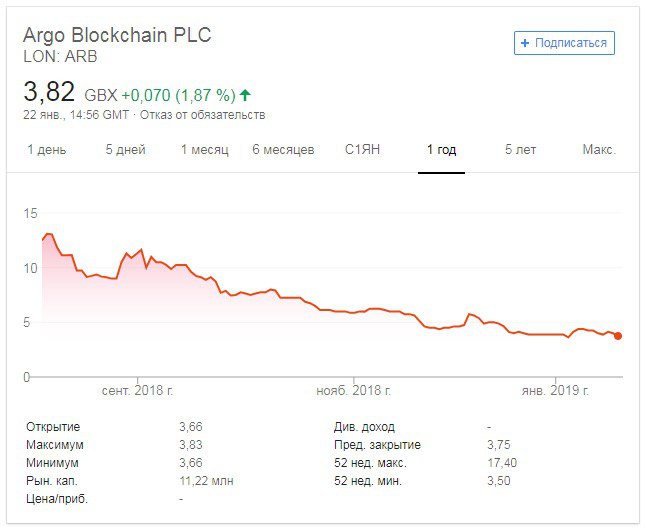Click the Рын. кап. value 11,22 млн
The image size is (646, 530).
coord(206,481)
